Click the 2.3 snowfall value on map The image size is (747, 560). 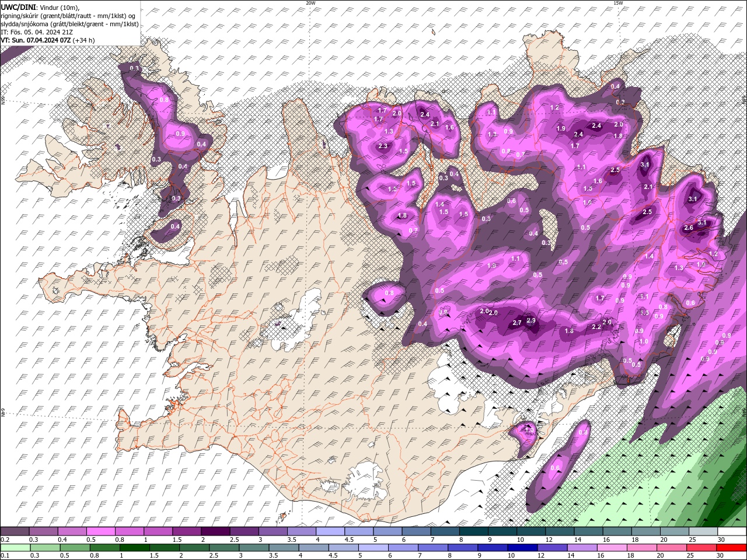pyautogui.click(x=383, y=146)
